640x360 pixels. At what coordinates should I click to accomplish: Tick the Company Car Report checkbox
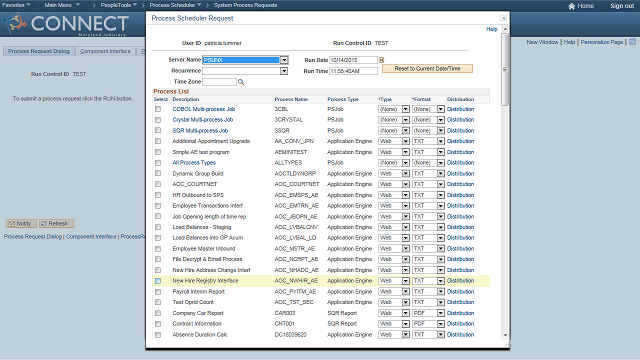tap(158, 313)
